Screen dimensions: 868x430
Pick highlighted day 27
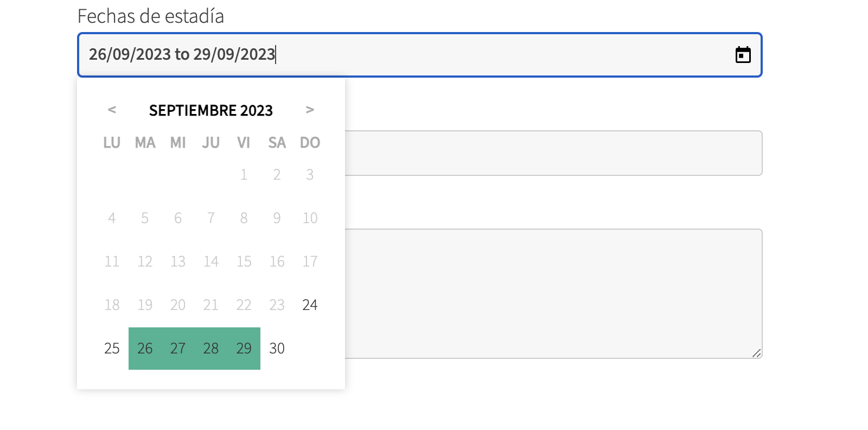(178, 349)
